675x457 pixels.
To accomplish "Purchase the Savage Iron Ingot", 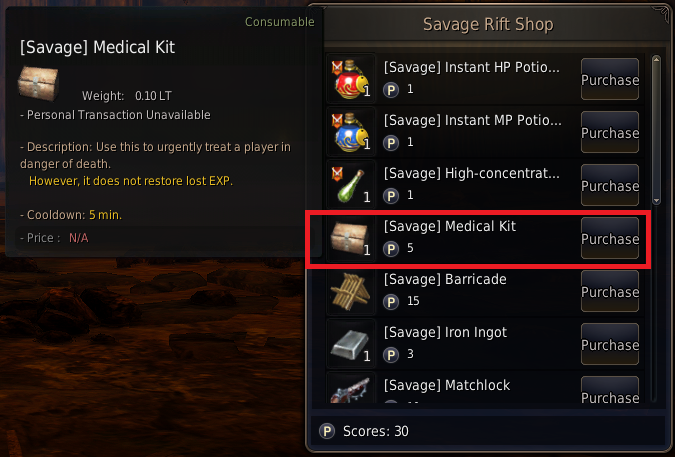I will [610, 344].
